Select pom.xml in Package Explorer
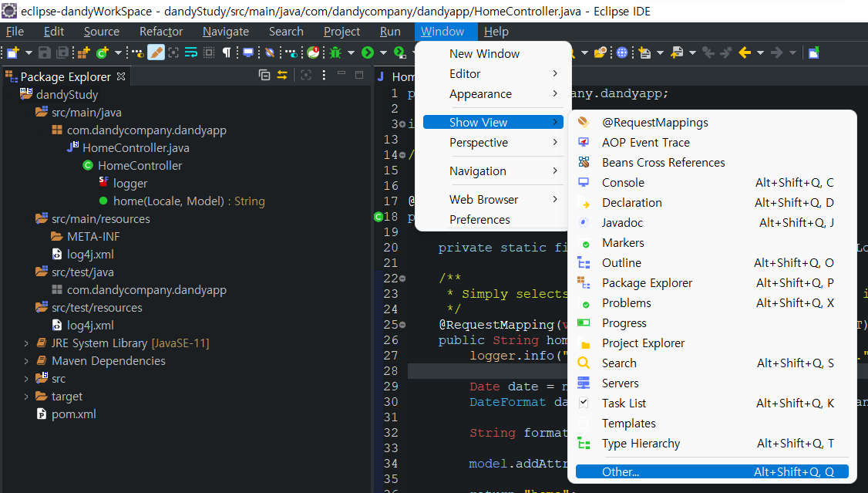This screenshot has width=868, height=493. 74,414
